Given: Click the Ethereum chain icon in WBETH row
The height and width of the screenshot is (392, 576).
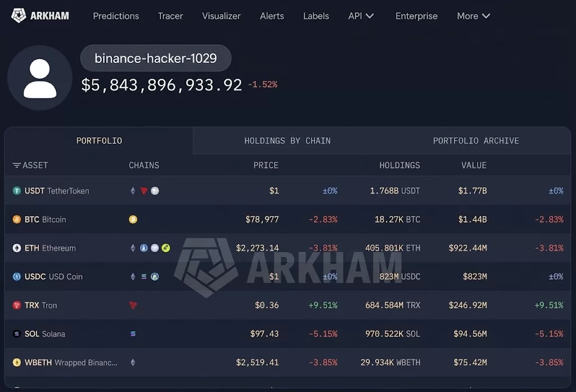Looking at the screenshot, I should pos(133,362).
